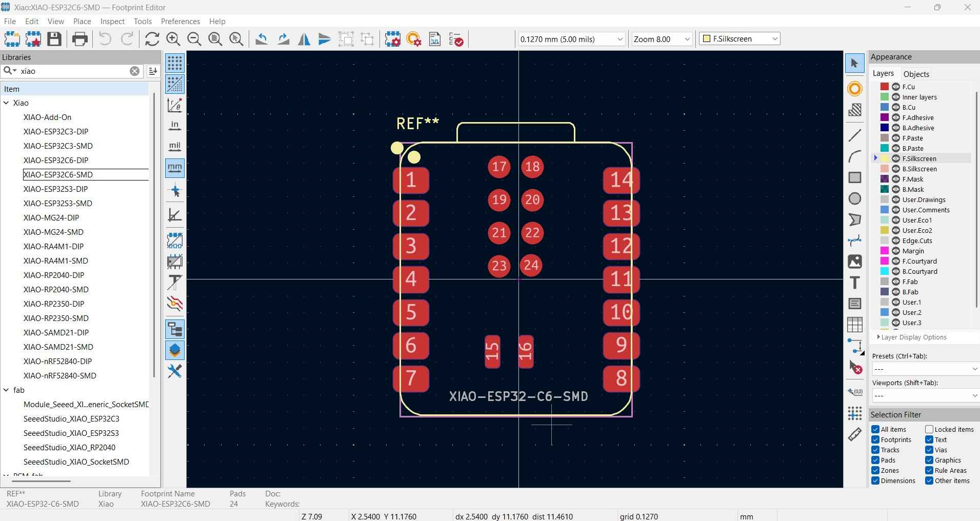The height and width of the screenshot is (521, 980).
Task: Click the Save footprint icon
Action: click(x=54, y=39)
